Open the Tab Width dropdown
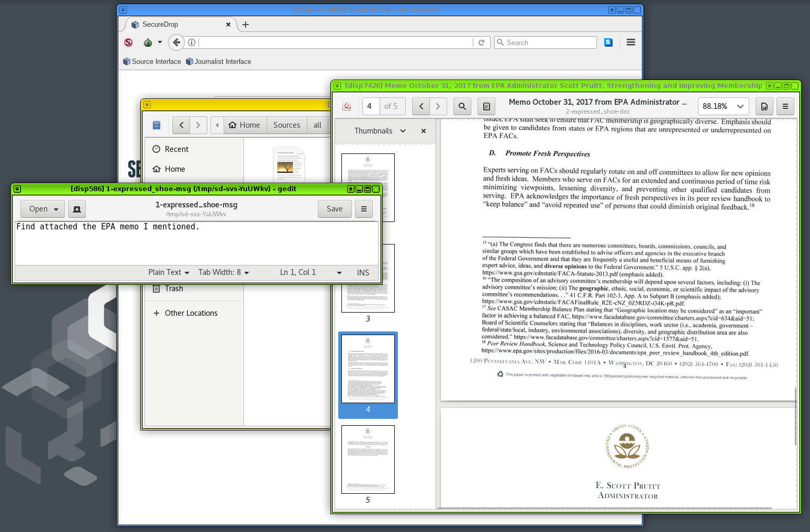This screenshot has height=532, width=810. pos(224,272)
